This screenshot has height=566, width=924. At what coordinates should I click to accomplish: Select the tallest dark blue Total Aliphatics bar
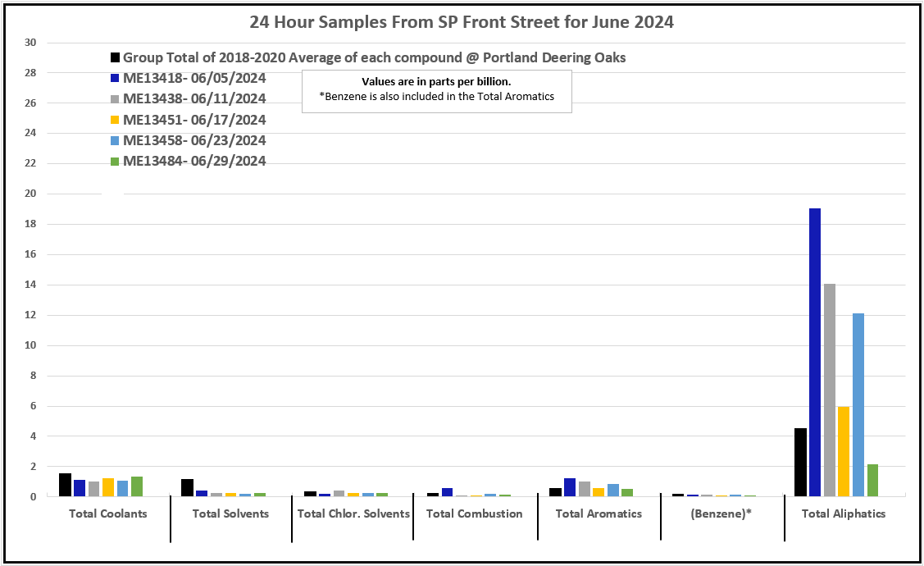(815, 353)
